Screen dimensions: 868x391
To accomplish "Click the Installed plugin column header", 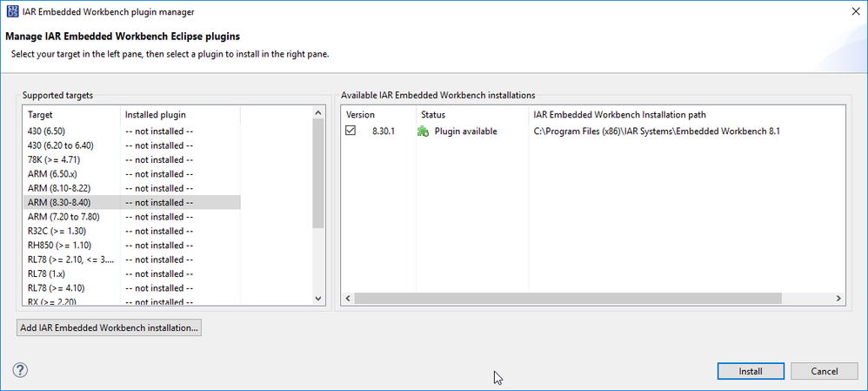I will pos(180,115).
